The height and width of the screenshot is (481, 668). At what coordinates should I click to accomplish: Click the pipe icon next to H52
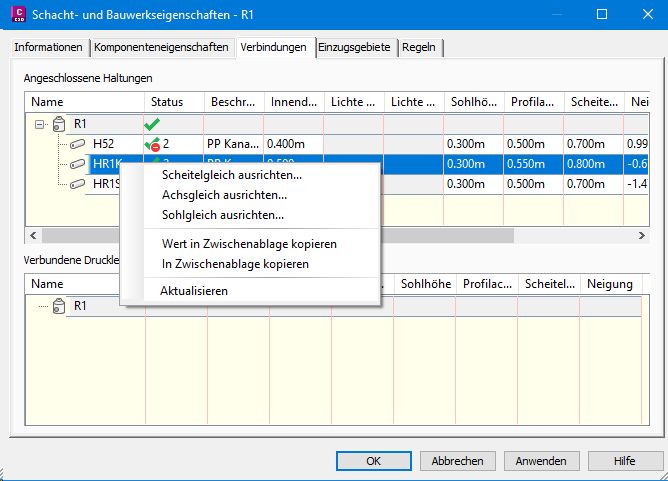coord(77,144)
